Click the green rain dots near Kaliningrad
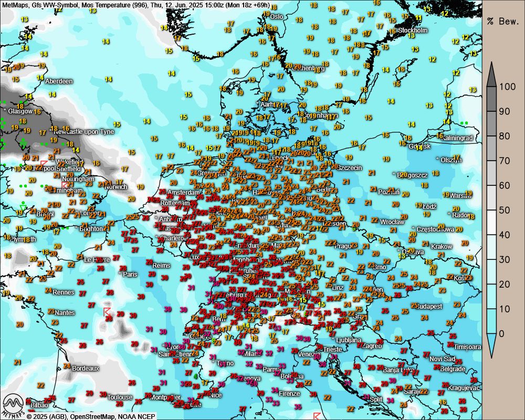Image resolution: width=525 pixels, height=420 pixels. click(464, 123)
